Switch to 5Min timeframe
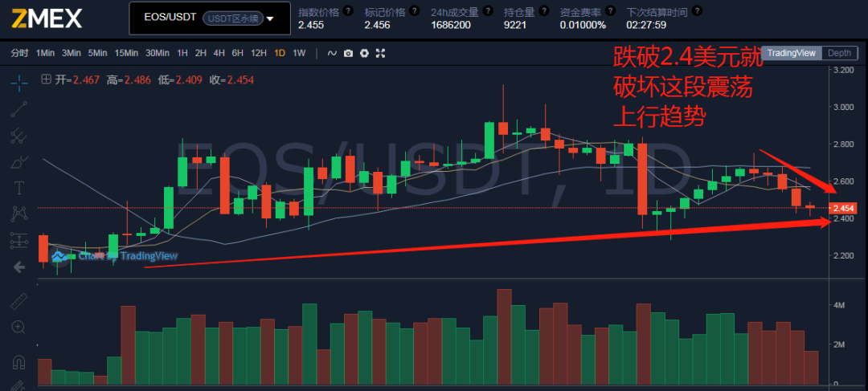The height and width of the screenshot is (391, 868). click(97, 53)
